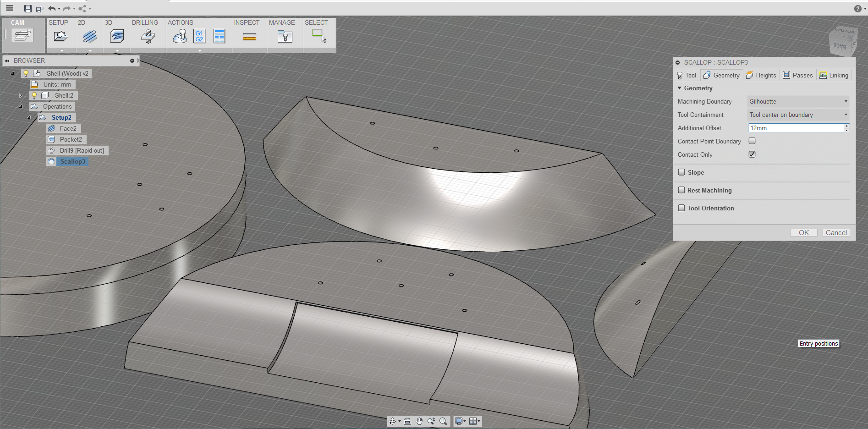Toggle visibility bulb of Shell (Wood) v2

26,73
